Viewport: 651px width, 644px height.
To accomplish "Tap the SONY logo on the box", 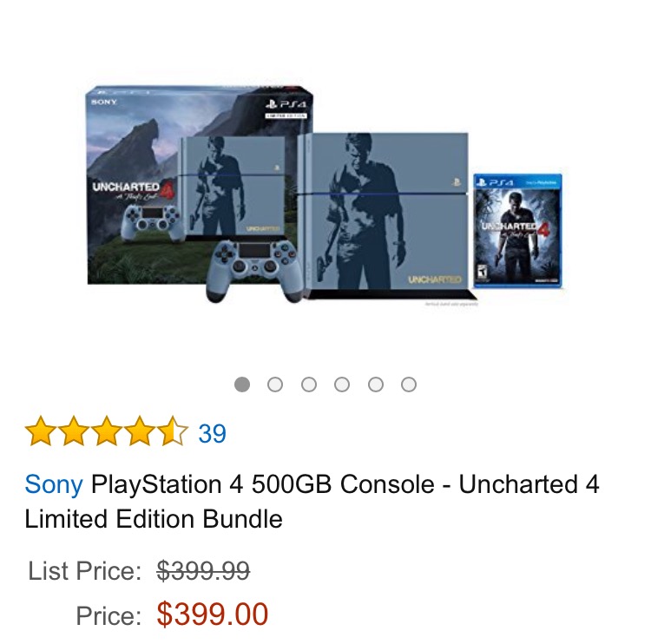I will (x=104, y=102).
